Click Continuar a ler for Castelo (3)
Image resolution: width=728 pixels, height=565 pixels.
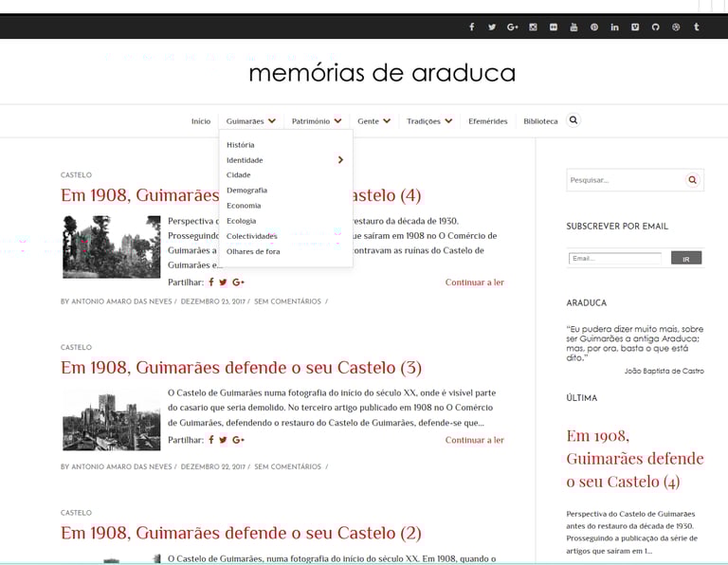point(475,440)
